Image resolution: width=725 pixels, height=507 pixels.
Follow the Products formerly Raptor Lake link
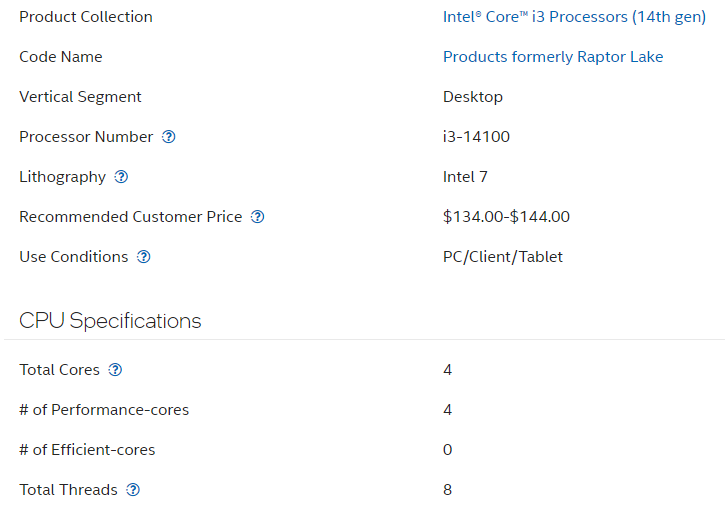tap(553, 57)
